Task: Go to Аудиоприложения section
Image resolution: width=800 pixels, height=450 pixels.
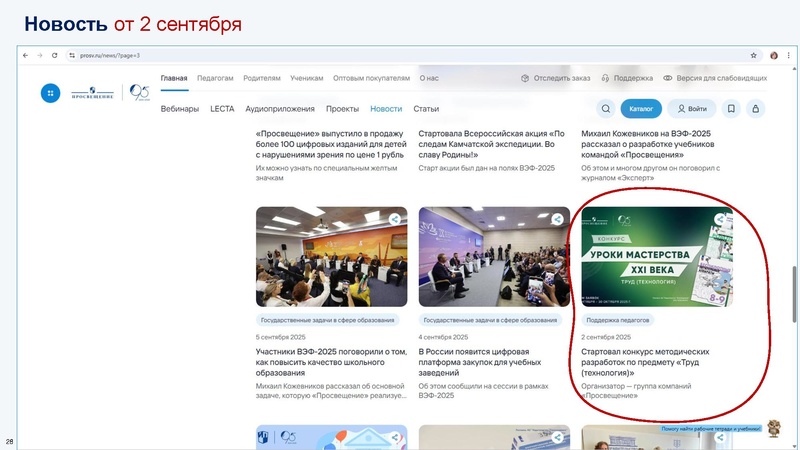Action: [280, 109]
